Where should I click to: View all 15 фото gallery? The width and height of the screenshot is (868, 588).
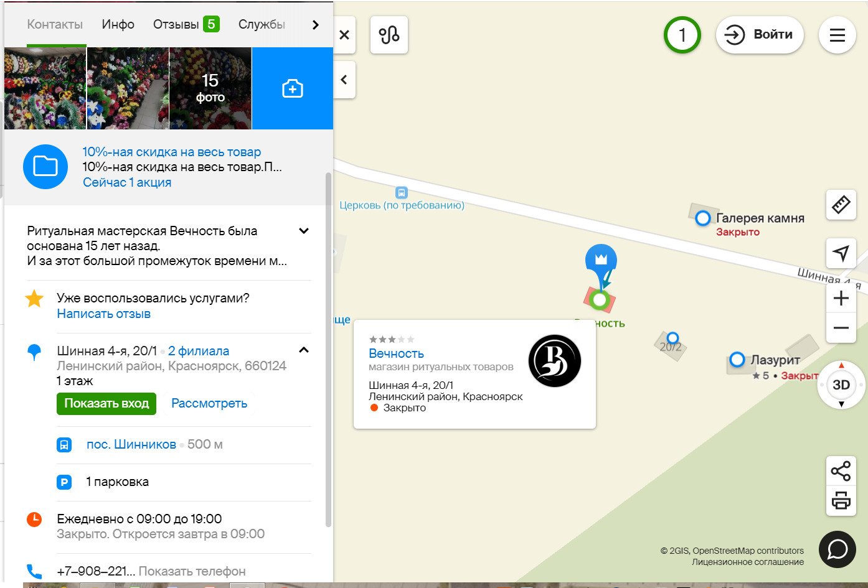point(210,88)
